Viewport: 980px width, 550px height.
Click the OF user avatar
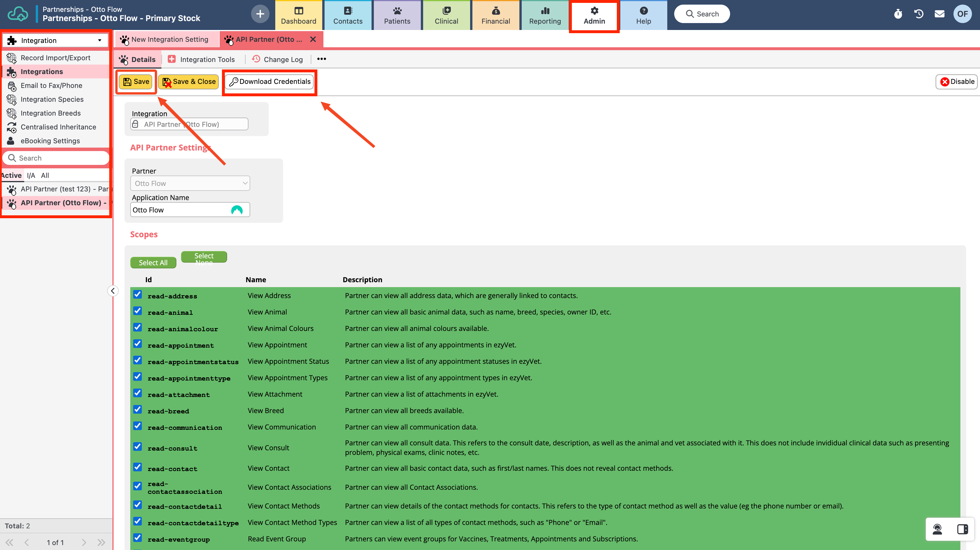coord(962,14)
